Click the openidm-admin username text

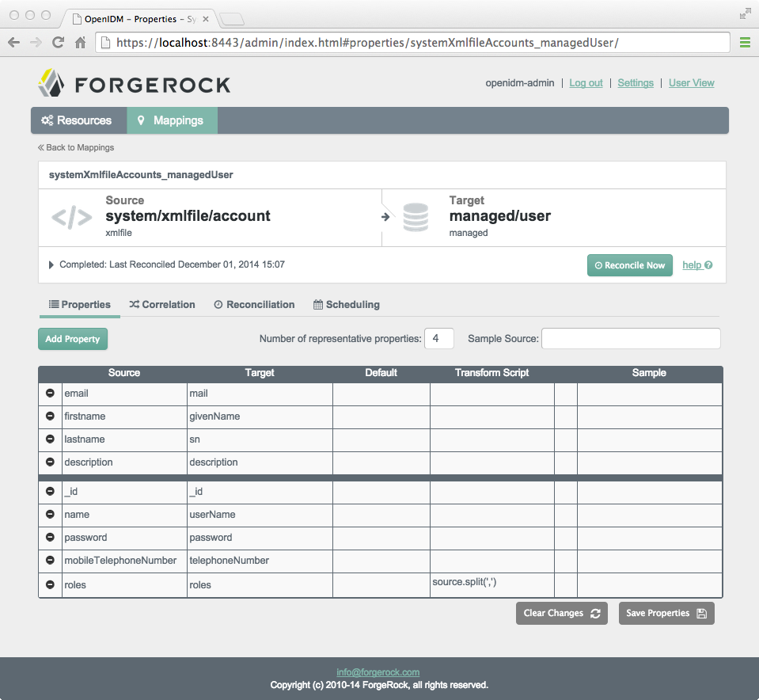[519, 83]
